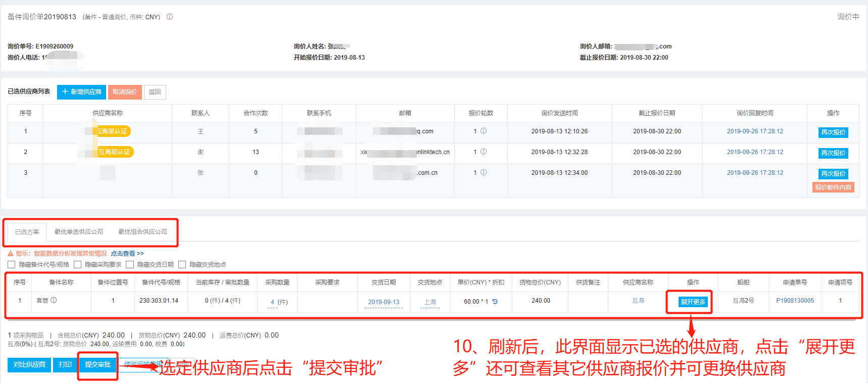Switch to the 最优单选供应公司 tab

(79, 232)
